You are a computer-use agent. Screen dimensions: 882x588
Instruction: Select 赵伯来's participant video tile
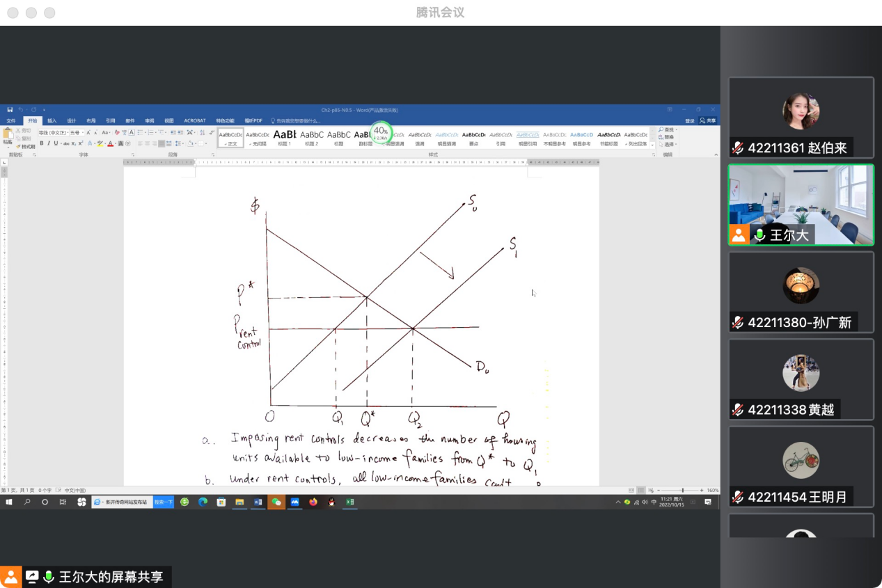pyautogui.click(x=801, y=117)
